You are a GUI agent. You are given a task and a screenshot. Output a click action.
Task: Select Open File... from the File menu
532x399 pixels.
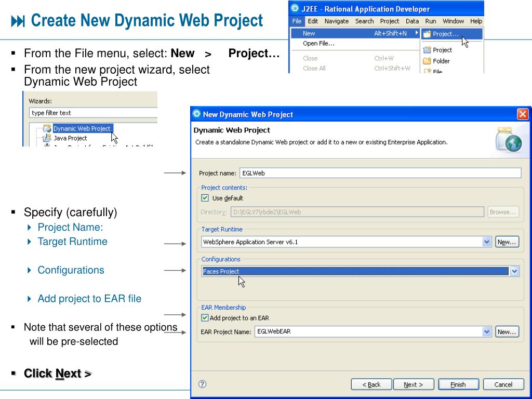point(318,44)
